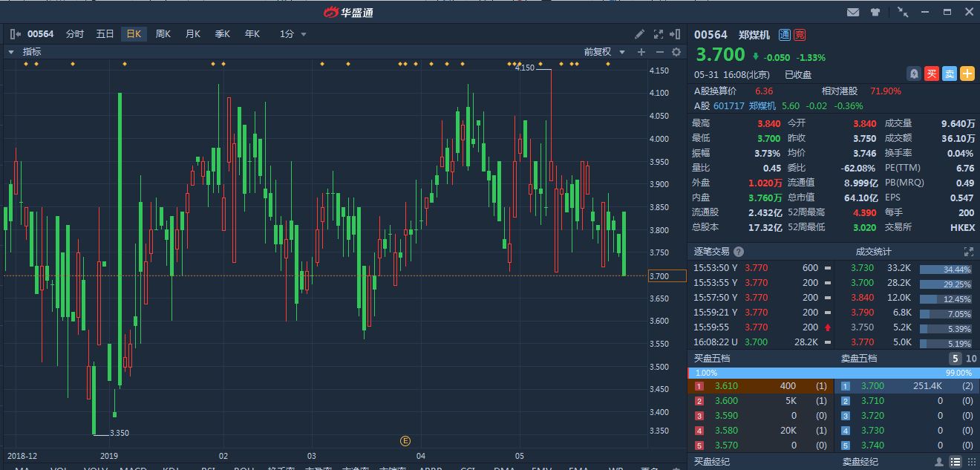Switch to the 分时 intraday tab
The image size is (980, 470).
73,33
